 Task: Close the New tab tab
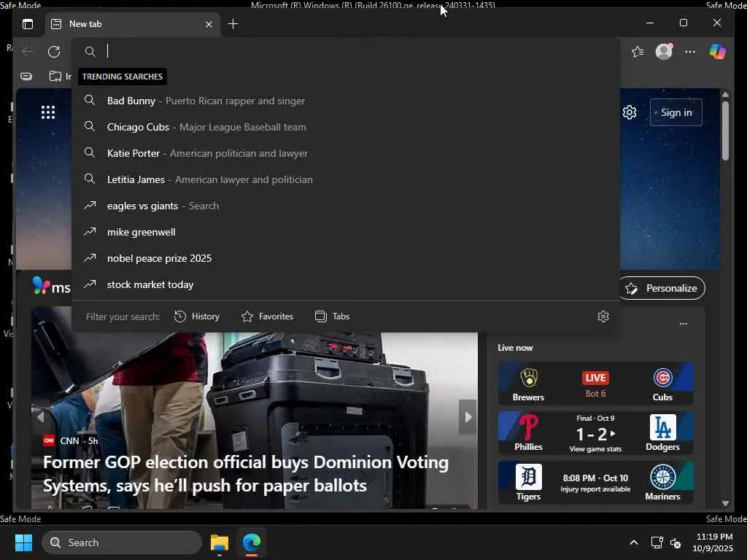(x=209, y=24)
